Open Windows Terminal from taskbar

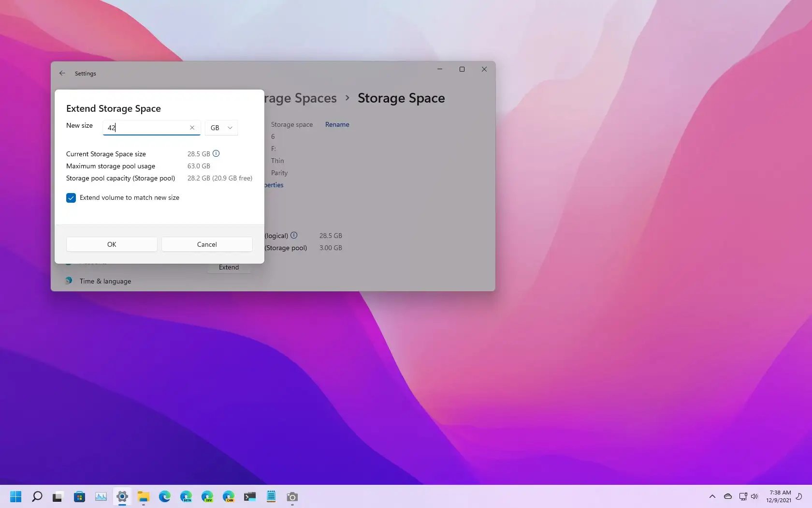tap(250, 497)
